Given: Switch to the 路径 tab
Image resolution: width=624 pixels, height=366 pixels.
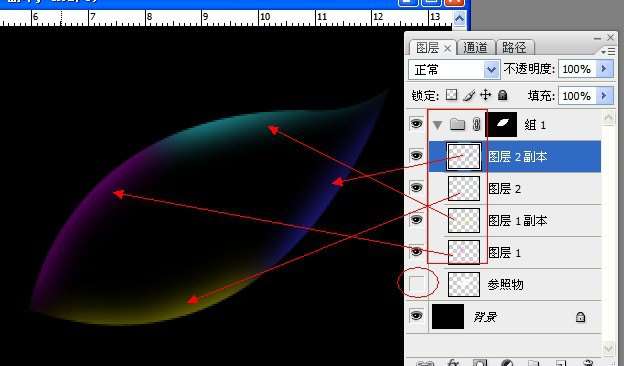Looking at the screenshot, I should pos(514,48).
